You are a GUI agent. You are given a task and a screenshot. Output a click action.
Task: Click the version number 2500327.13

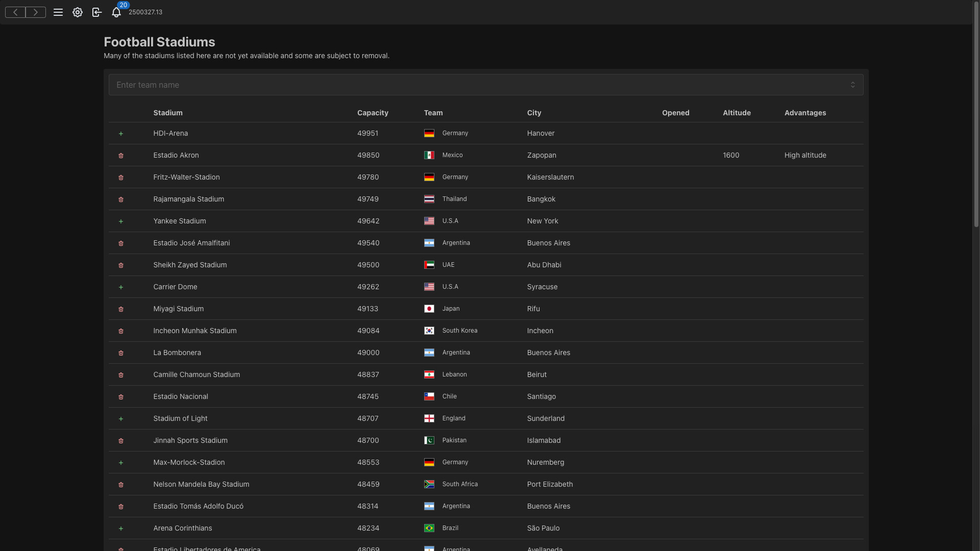pos(145,12)
